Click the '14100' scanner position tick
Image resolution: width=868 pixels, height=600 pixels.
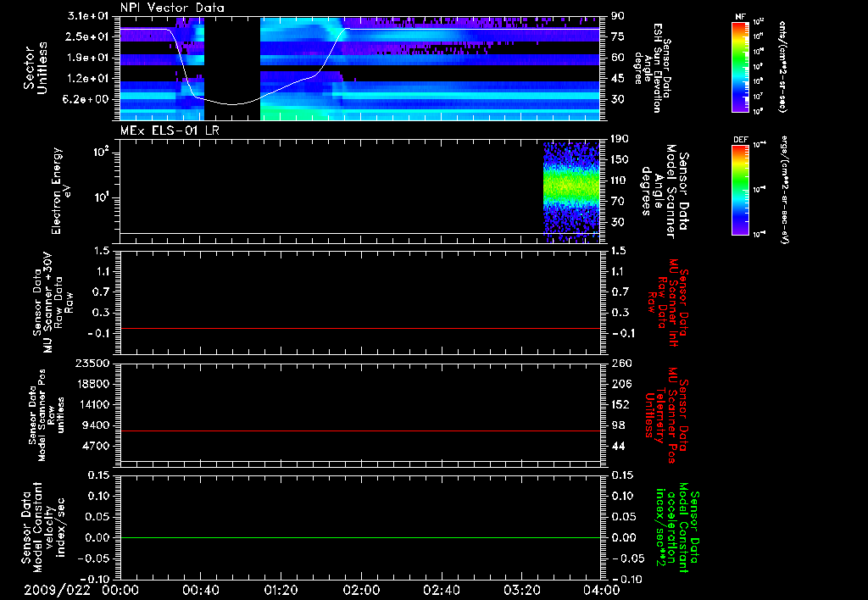pyautogui.click(x=92, y=404)
